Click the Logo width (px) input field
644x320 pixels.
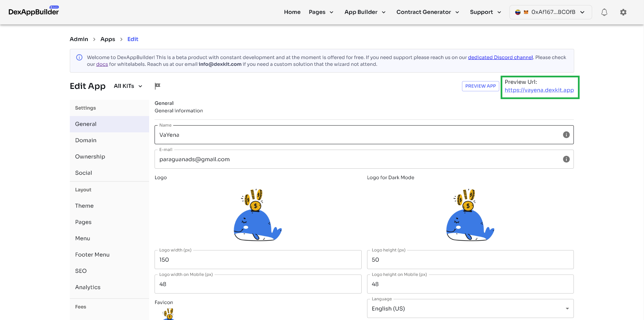click(258, 260)
